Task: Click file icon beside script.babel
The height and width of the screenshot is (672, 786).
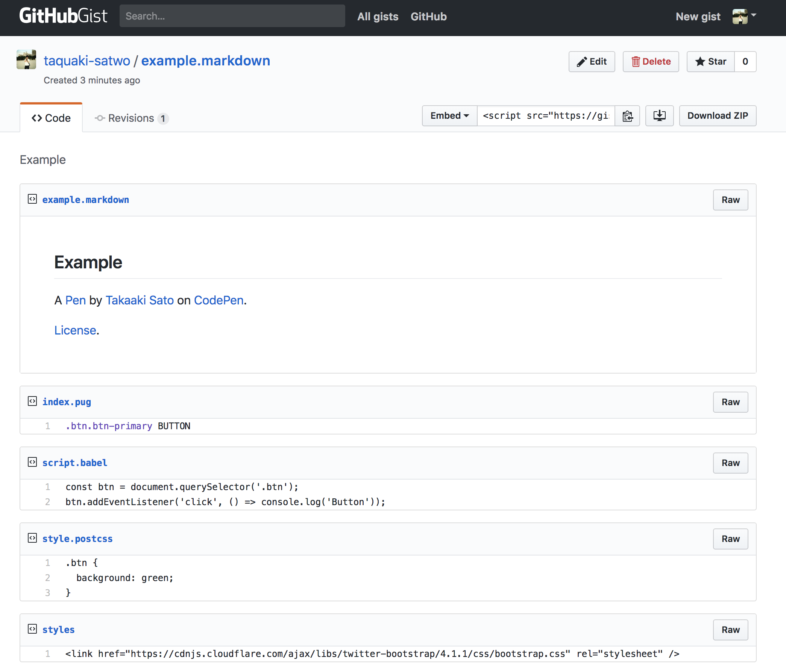Action: click(32, 462)
